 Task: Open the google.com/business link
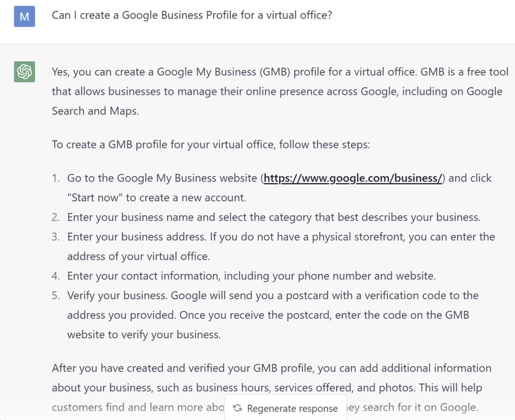pos(352,178)
